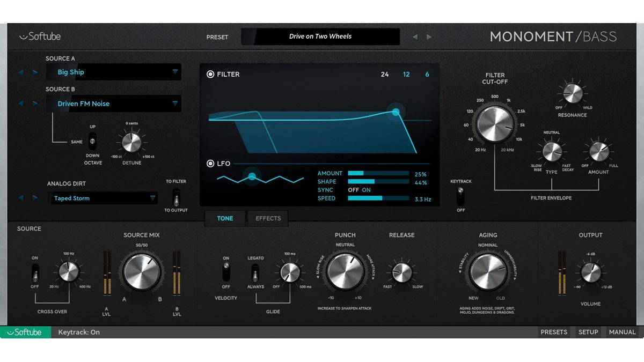Viewport: 644px width, 362px height.
Task: Click the Cross Over frequency knob
Action: tap(69, 272)
